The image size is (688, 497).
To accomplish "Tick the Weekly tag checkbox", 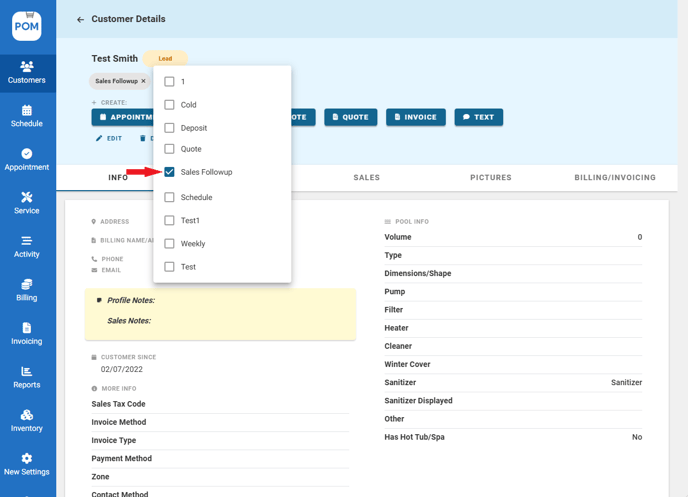I will [x=170, y=244].
